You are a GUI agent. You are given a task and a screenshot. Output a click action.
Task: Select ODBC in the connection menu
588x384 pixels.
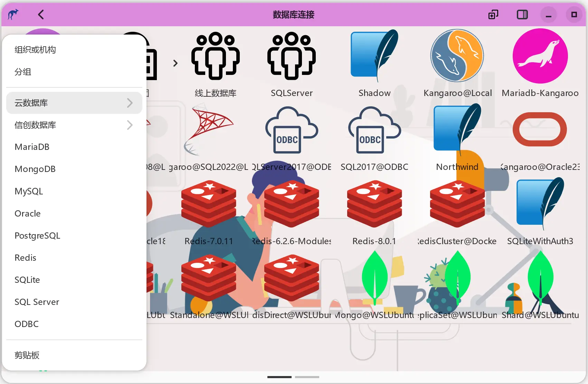click(x=74, y=324)
